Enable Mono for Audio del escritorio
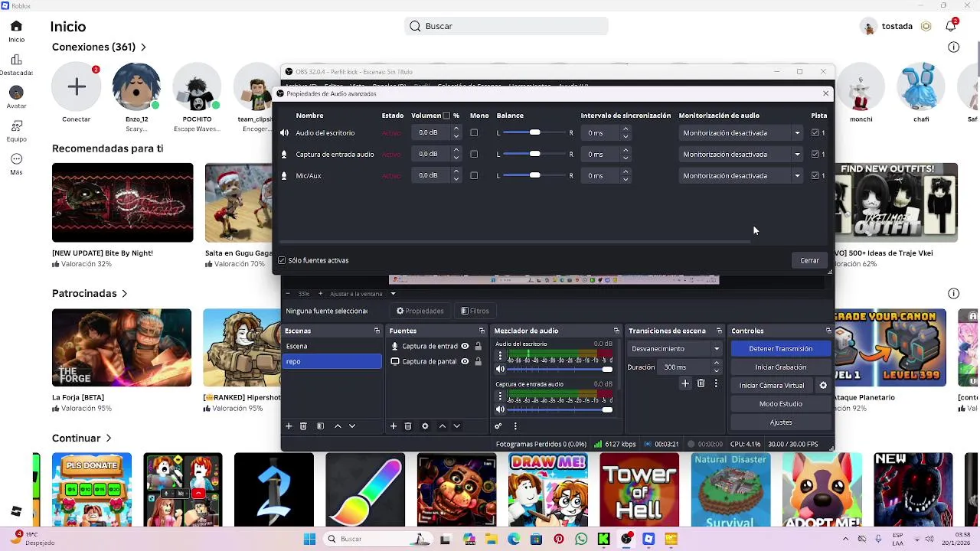980x551 pixels. point(474,133)
